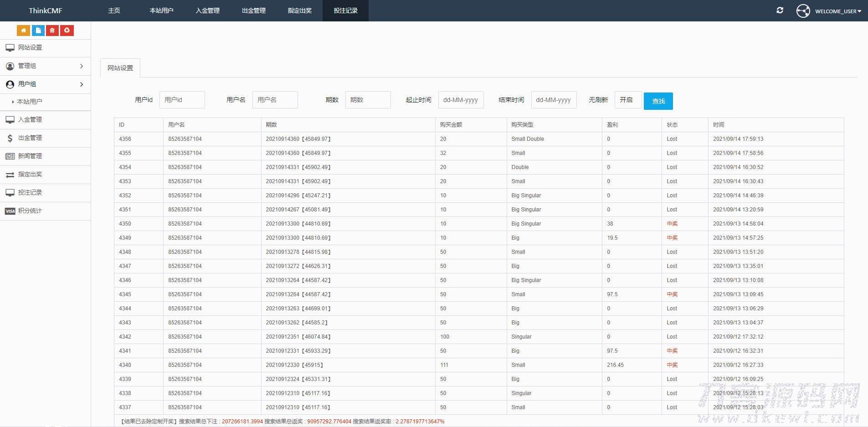Screen dimensions: 868x427
Task: Click the red trash can icon
Action: [x=52, y=31]
